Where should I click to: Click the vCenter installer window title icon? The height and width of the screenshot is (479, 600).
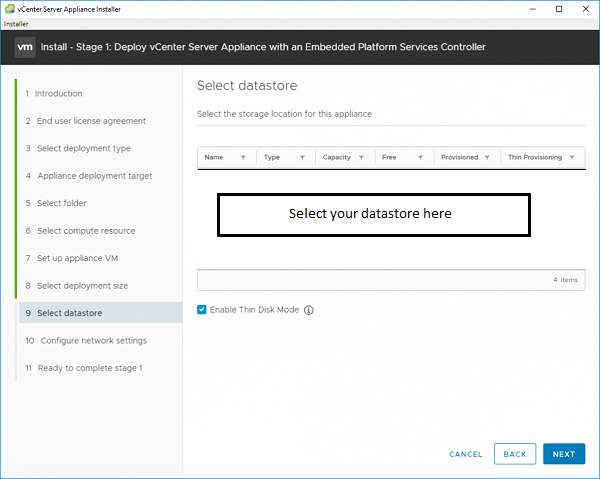tap(10, 9)
